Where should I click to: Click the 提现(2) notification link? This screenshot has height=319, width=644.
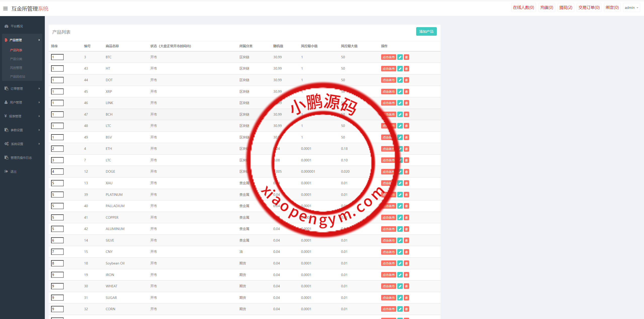(566, 8)
